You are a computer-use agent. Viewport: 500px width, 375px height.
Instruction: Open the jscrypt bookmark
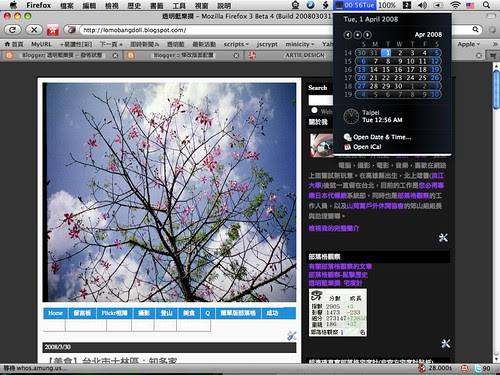coord(267,44)
